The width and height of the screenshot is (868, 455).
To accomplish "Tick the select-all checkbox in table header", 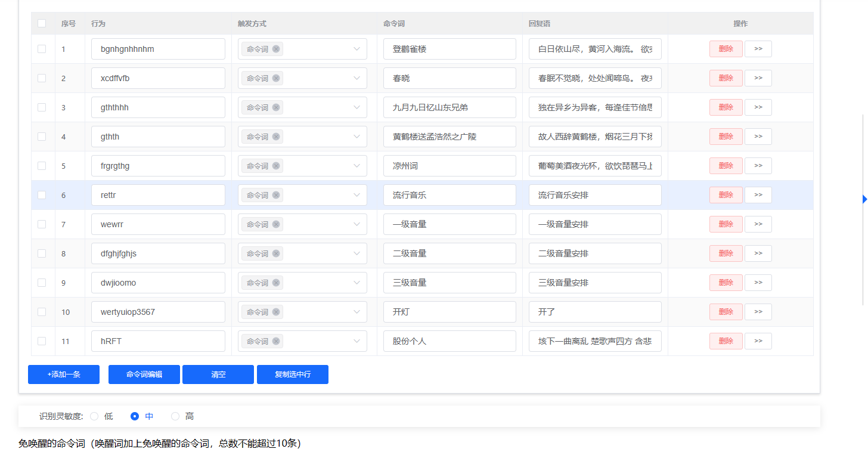I will (x=42, y=23).
